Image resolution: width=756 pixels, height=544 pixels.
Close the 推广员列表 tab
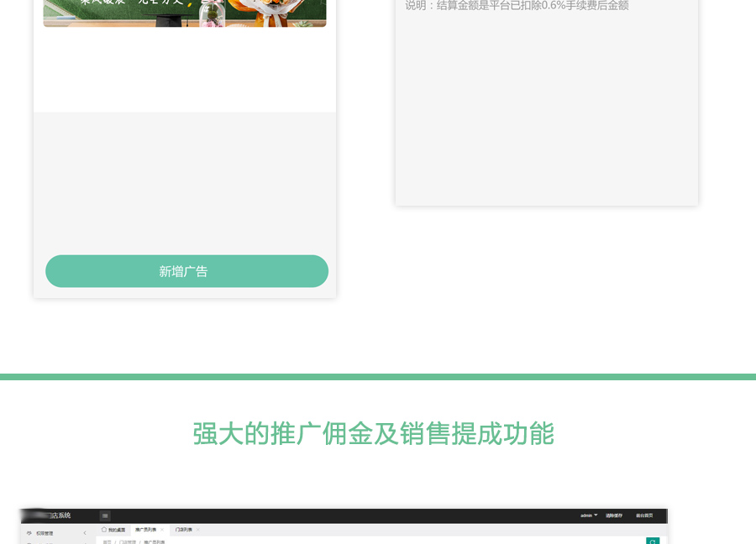(161, 530)
